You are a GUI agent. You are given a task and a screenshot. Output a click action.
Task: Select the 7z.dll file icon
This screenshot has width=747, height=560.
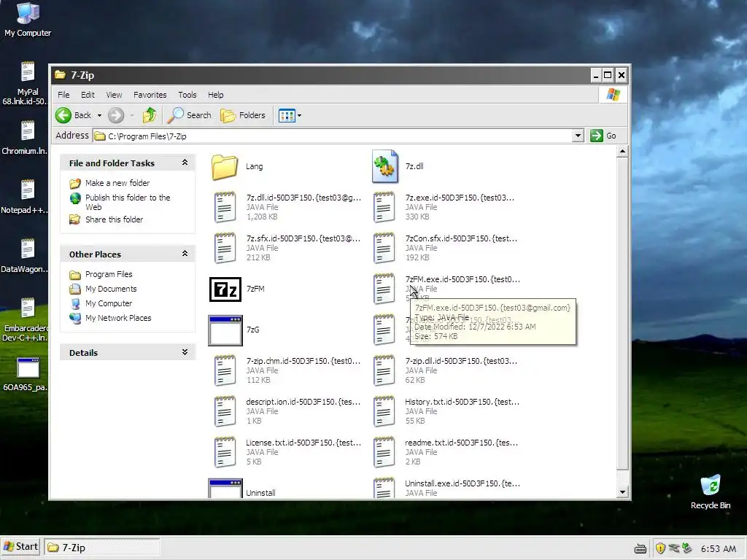click(385, 166)
